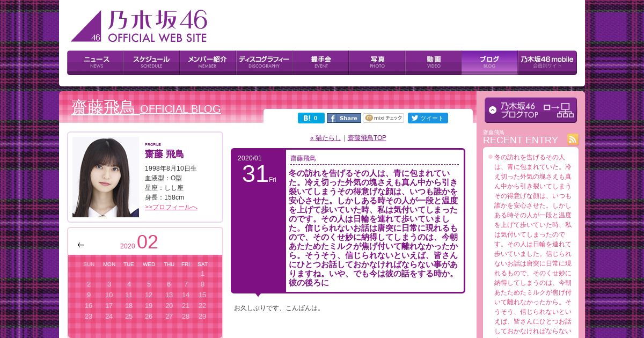The height and width of the screenshot is (338, 644).
Task: Click the greeting text お久しぶりです、こんばんは。
Action: tap(277, 308)
